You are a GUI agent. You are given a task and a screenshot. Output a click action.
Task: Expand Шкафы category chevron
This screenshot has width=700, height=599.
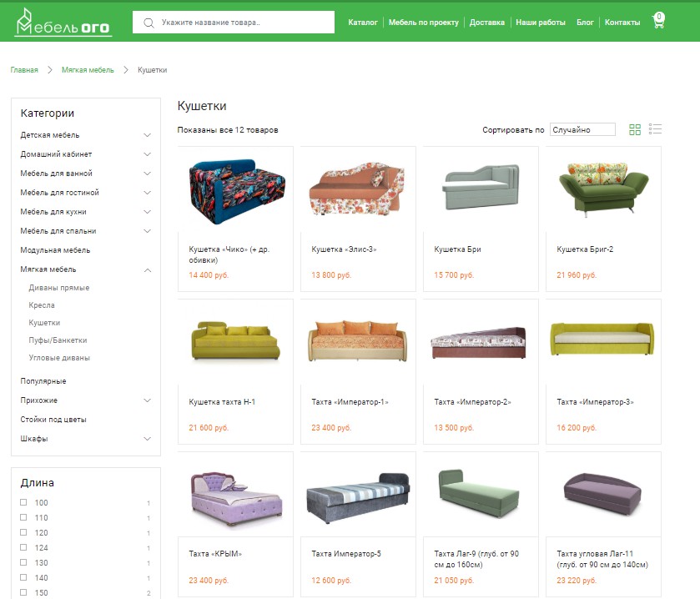[x=147, y=439]
